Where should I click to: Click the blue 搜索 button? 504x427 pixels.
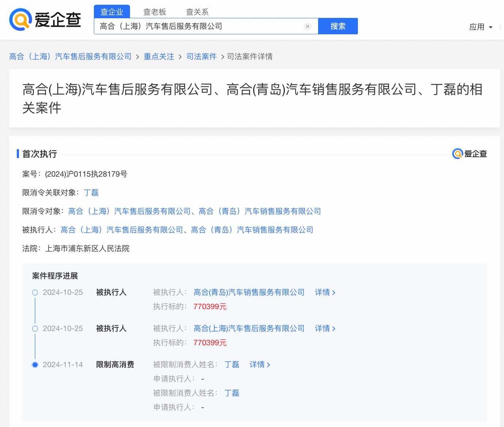[x=338, y=26]
